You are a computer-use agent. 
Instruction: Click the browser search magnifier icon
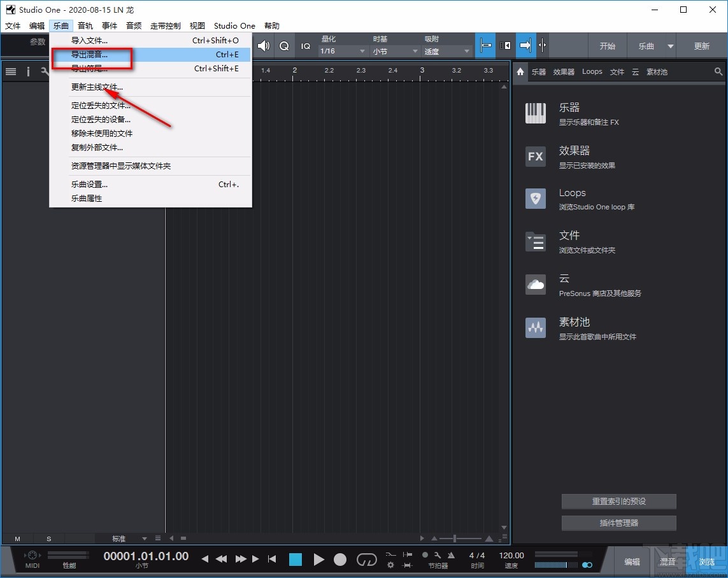(718, 71)
